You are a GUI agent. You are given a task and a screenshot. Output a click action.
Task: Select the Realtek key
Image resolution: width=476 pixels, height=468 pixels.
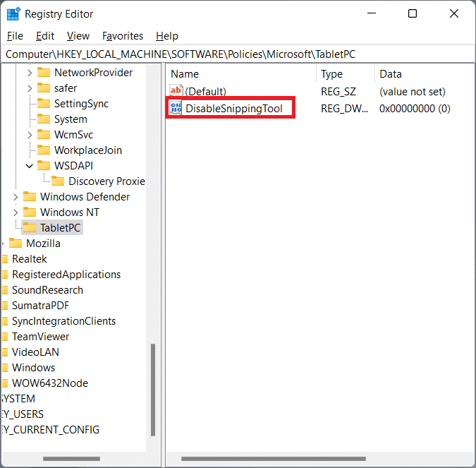[30, 259]
